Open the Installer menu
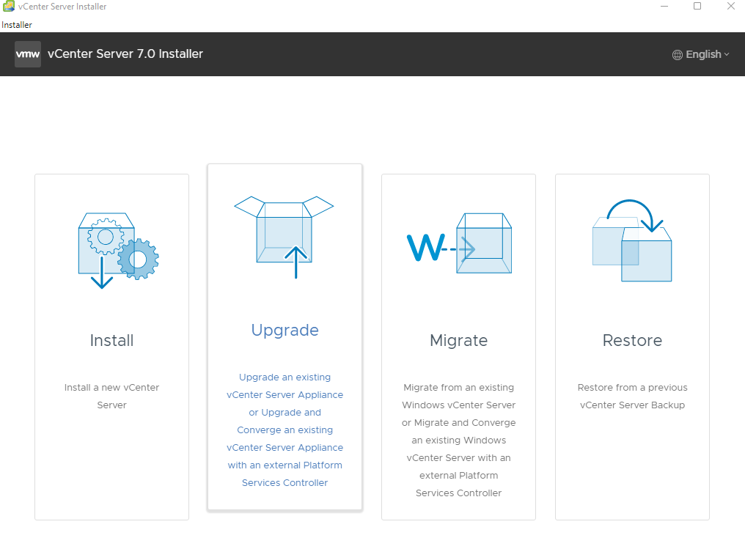This screenshot has width=745, height=560. pyautogui.click(x=17, y=25)
